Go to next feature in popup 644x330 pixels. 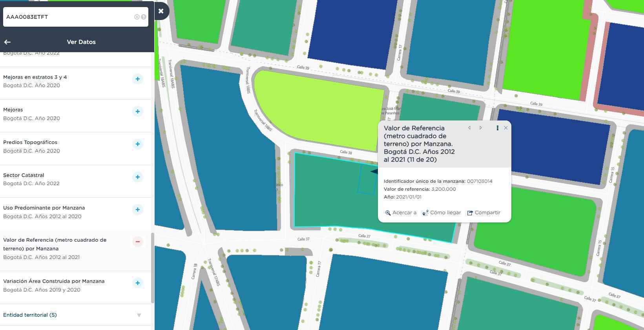tap(481, 128)
